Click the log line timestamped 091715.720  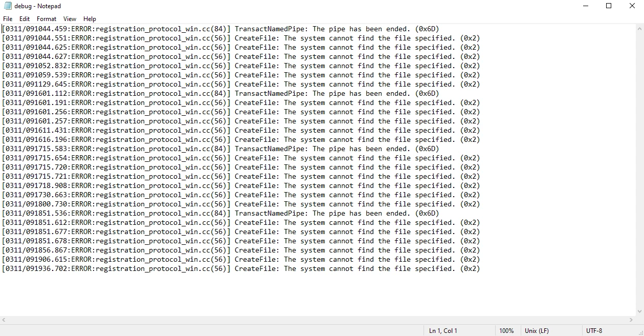pos(241,167)
